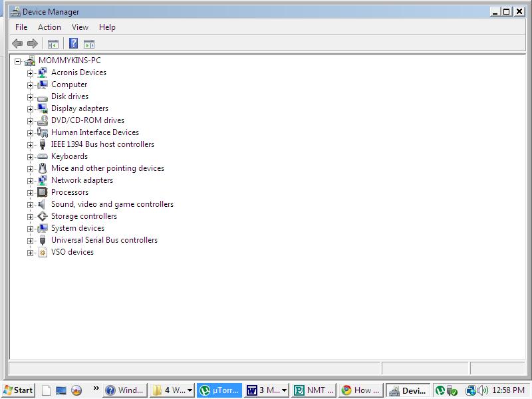Open the Help menu
This screenshot has height=399, width=532.
point(107,27)
